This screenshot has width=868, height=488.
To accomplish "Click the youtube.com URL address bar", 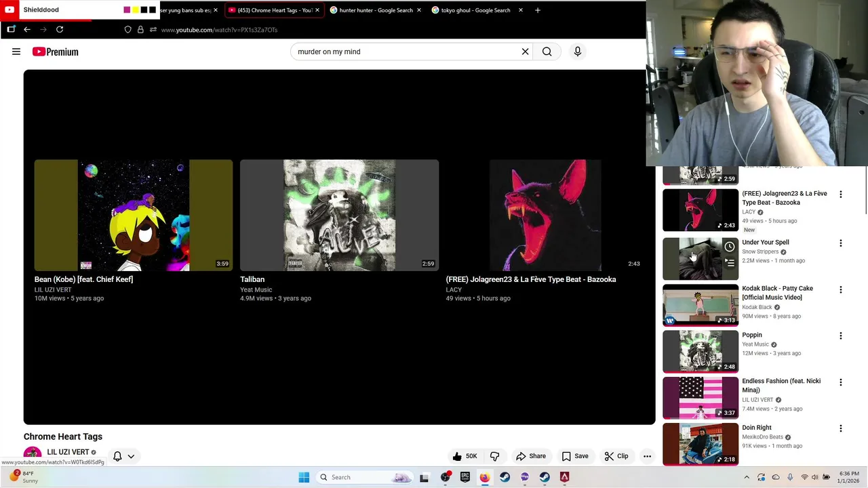I will point(219,30).
